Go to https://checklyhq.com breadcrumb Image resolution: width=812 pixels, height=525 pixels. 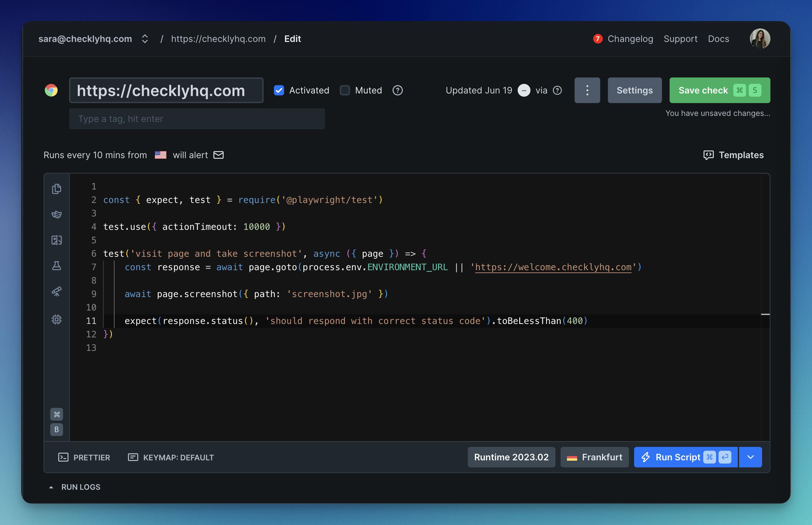coord(218,39)
